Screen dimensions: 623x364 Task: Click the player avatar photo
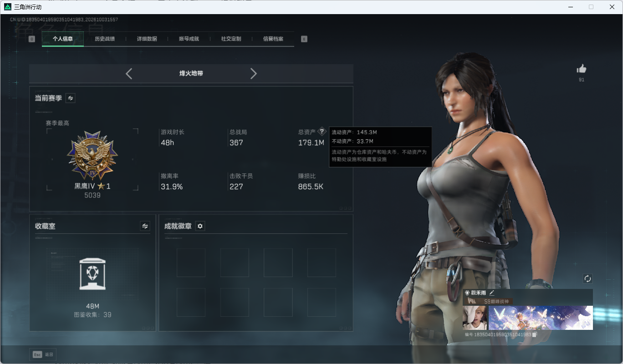[475, 318]
